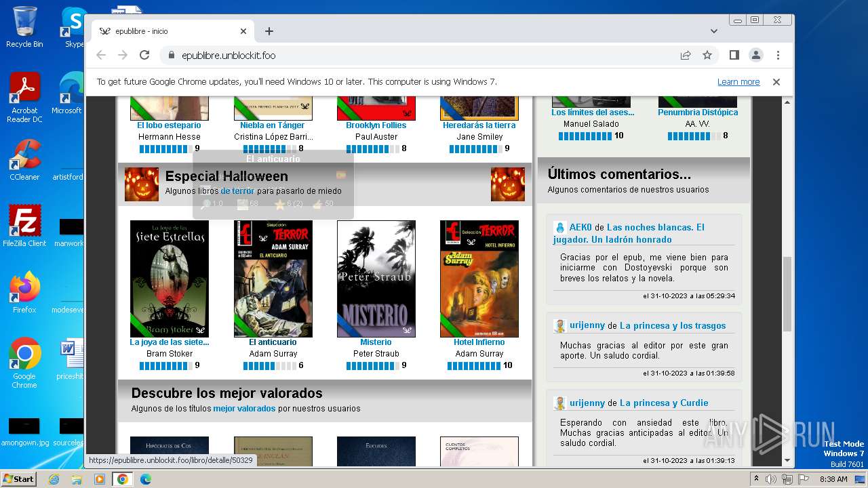Click the volume speaker tray icon
Viewport: 868px width, 488px height.
coord(772,479)
